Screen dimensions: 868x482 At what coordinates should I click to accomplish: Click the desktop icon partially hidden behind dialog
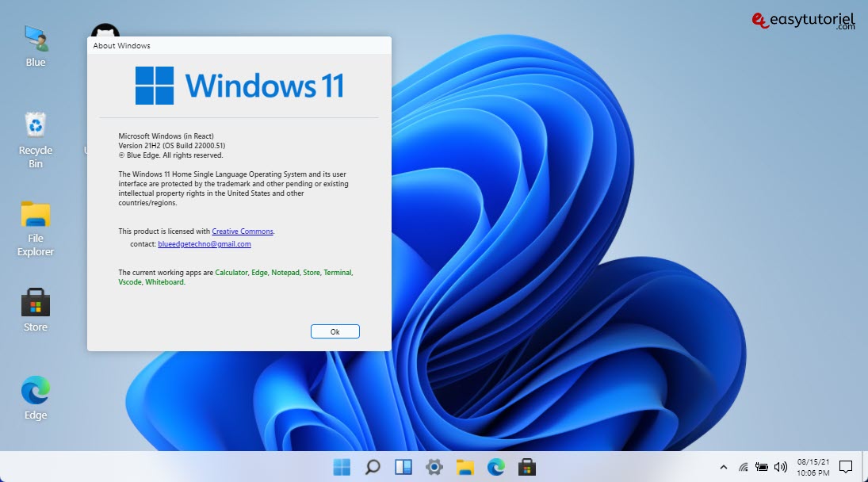[104, 30]
